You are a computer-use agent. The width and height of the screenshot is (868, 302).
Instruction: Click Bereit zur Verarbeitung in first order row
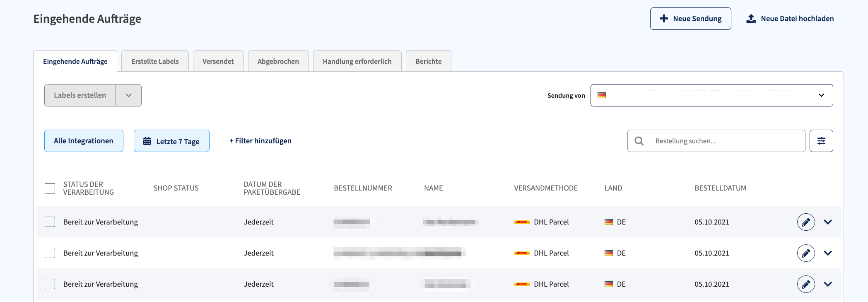coord(101,222)
